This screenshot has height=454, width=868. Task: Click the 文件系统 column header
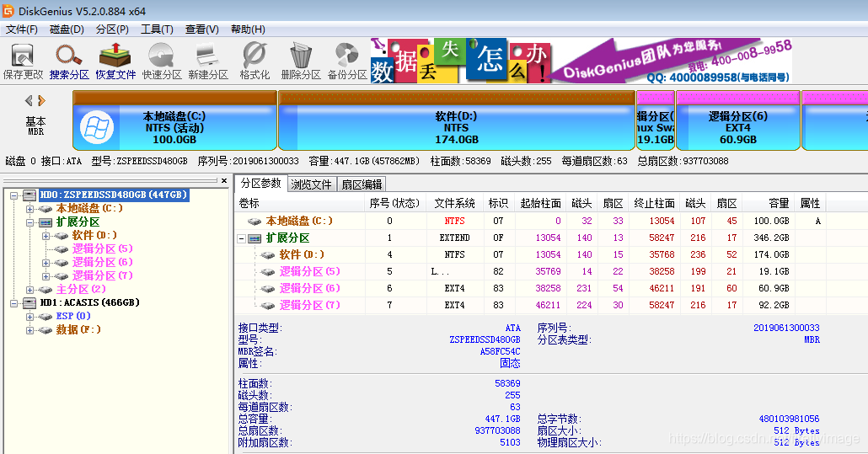454,204
